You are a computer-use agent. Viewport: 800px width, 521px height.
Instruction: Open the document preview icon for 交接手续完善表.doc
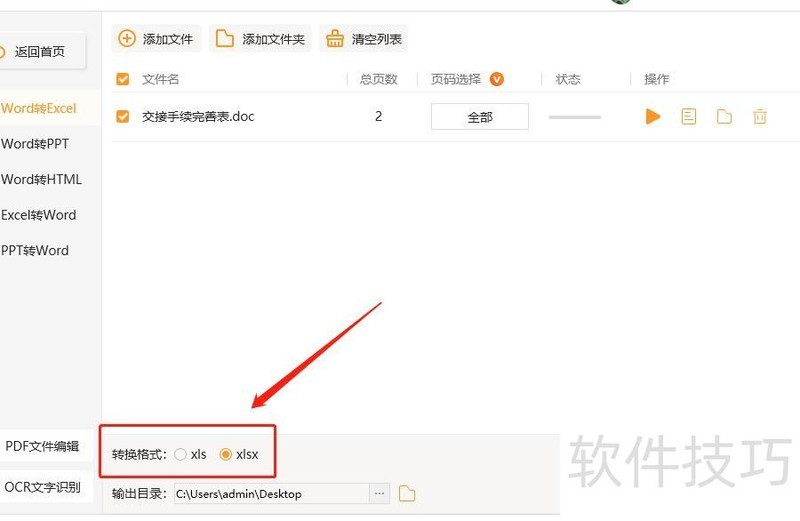click(x=688, y=116)
